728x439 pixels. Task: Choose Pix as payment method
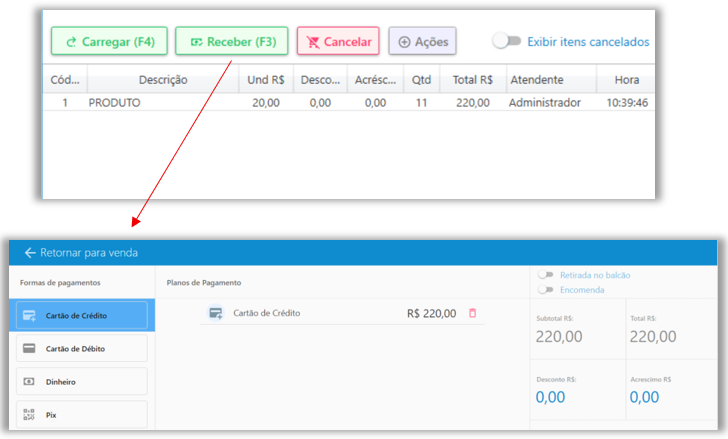click(x=82, y=414)
